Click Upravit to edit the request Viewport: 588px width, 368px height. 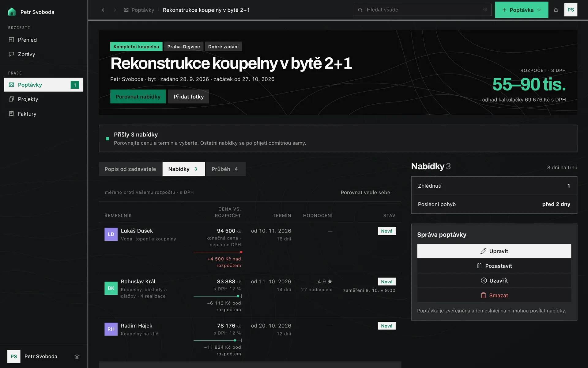pos(494,251)
